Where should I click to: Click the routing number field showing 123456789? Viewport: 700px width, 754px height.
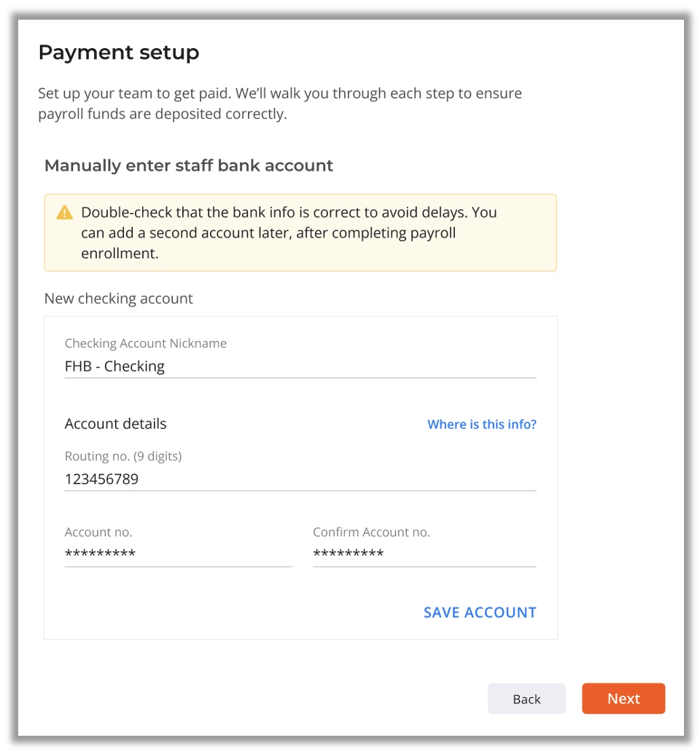click(300, 479)
